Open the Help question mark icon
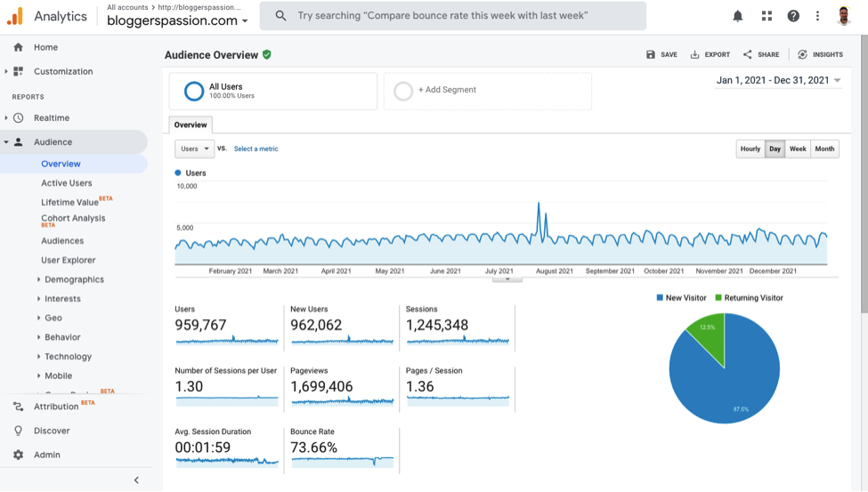Screen dimensions: 868x492 click(x=793, y=16)
